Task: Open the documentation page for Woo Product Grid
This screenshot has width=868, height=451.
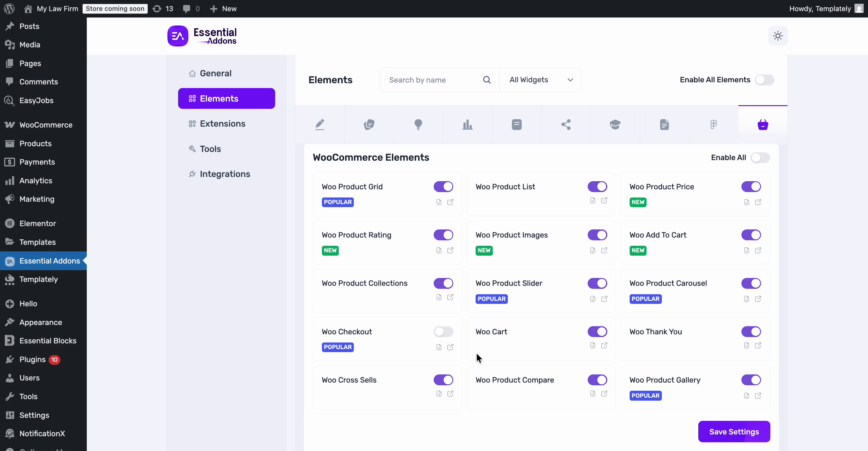Action: [x=439, y=202]
